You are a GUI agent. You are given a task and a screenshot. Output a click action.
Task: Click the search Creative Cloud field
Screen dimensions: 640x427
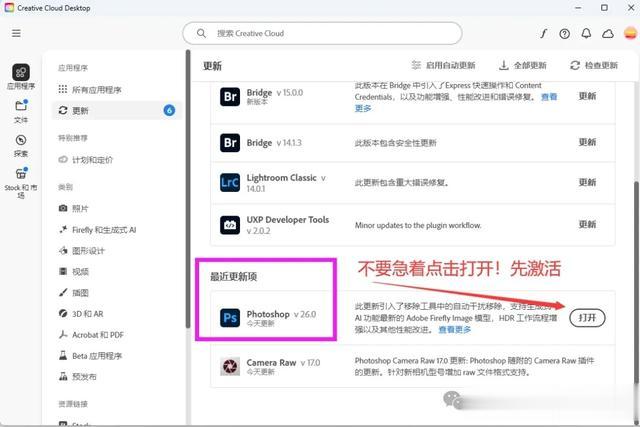pyautogui.click(x=322, y=33)
